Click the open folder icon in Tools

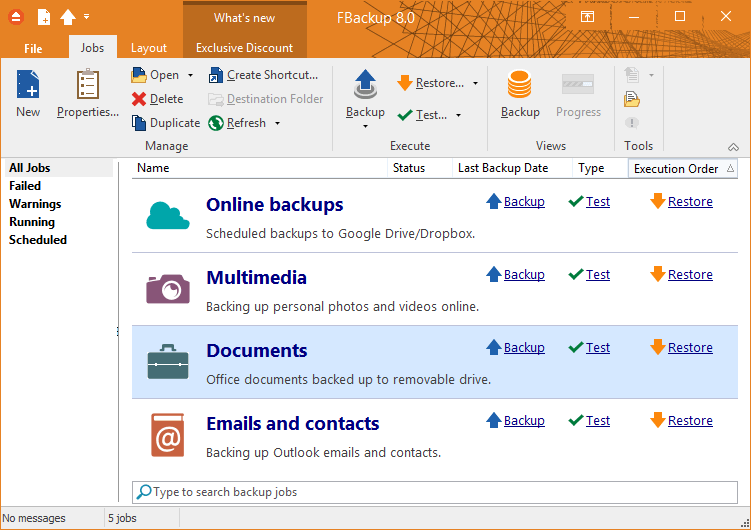click(632, 99)
